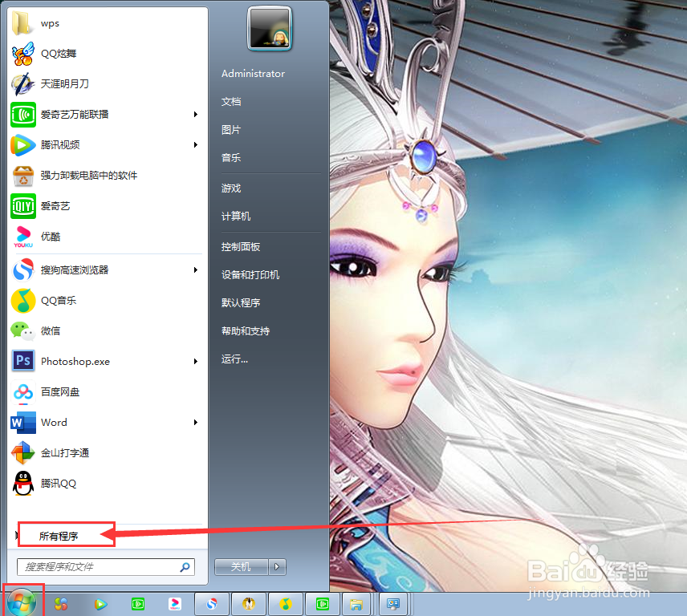Open 默认程序 settings

[x=241, y=303]
